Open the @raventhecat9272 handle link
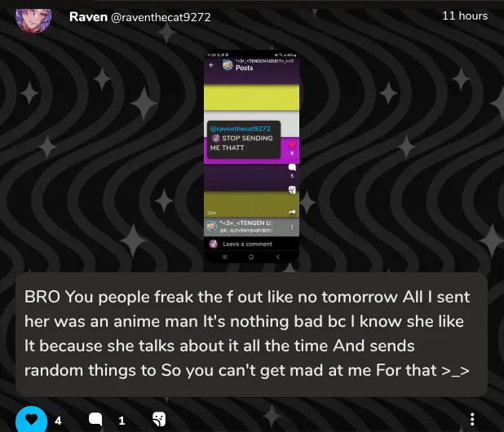Viewport: 504px width, 432px height. click(x=161, y=17)
